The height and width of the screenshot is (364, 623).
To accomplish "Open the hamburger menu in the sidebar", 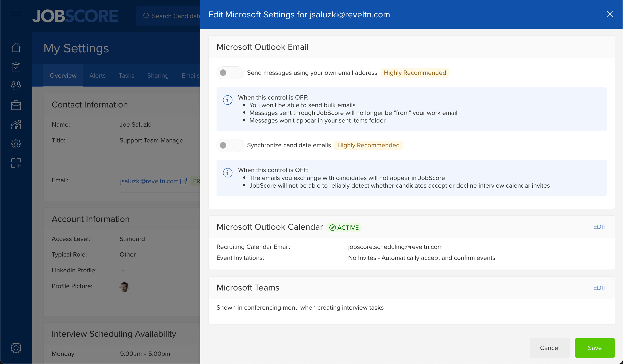I will pyautogui.click(x=16, y=15).
